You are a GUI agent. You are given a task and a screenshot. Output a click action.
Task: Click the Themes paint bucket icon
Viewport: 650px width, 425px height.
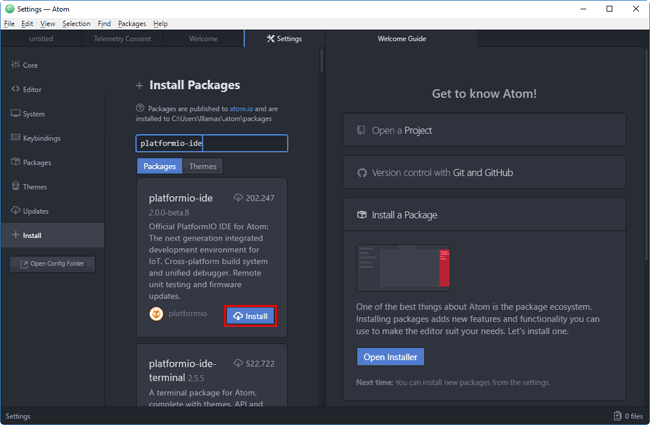pyautogui.click(x=15, y=186)
